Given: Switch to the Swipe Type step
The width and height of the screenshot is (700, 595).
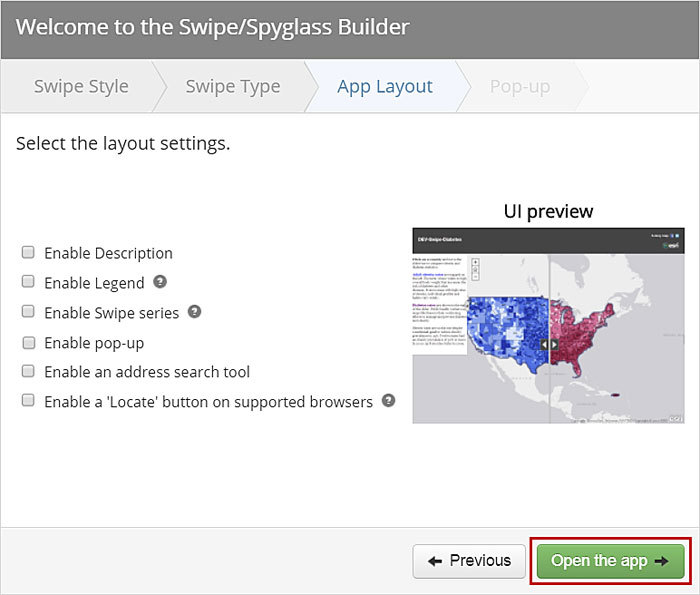Looking at the screenshot, I should tap(232, 86).
